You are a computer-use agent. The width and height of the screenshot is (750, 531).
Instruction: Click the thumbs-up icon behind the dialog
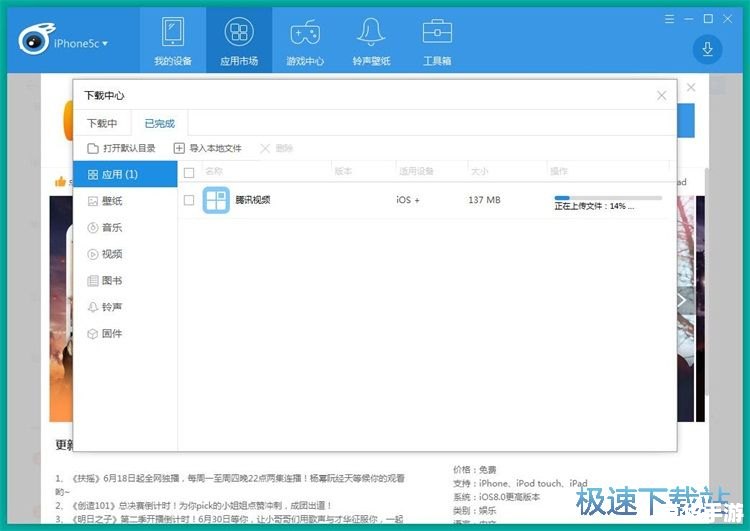(60, 182)
